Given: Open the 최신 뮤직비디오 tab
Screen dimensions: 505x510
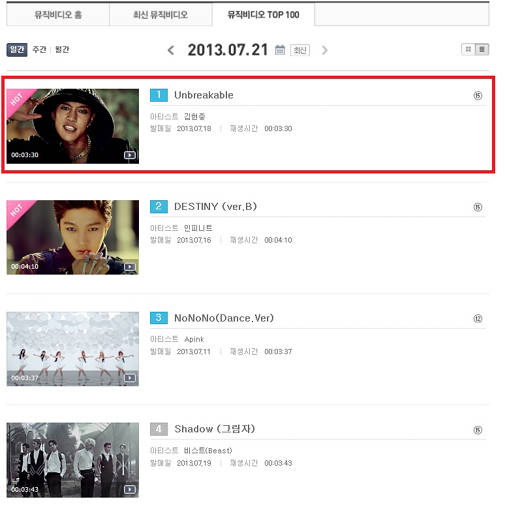Looking at the screenshot, I should coord(161,15).
